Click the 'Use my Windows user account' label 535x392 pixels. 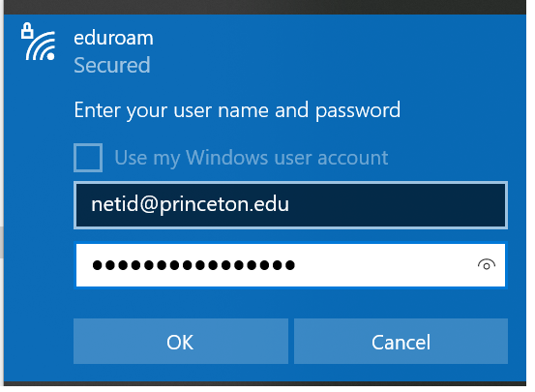coord(252,158)
